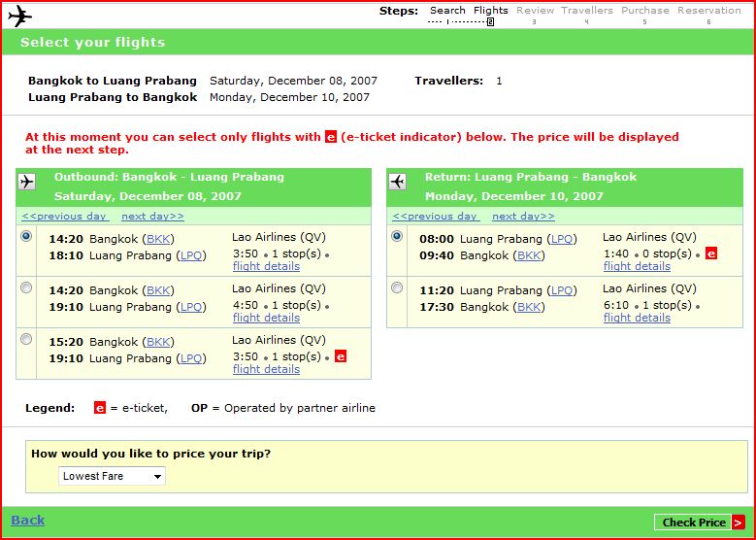The width and height of the screenshot is (756, 540).
Task: Click 'How would you like to price your trip?'
Action: coord(151,454)
